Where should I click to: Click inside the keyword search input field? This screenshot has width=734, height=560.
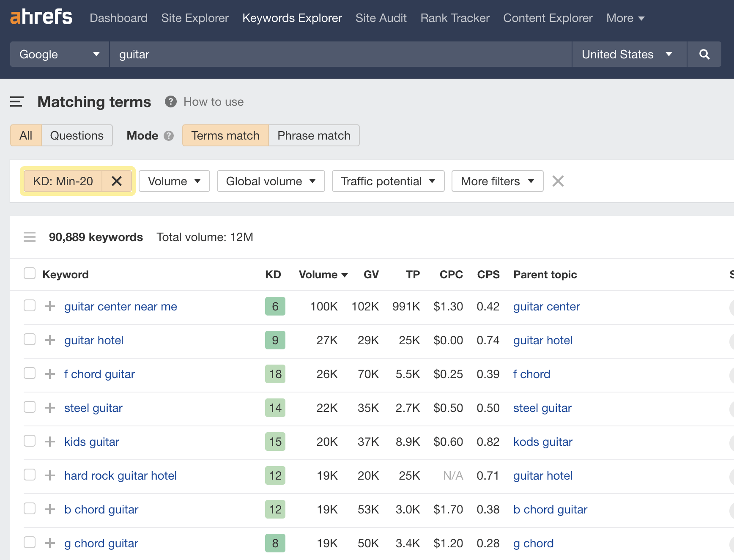[296, 54]
